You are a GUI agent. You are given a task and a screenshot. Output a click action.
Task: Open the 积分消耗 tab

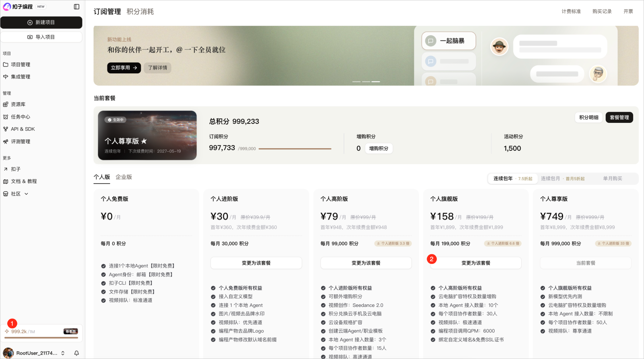(140, 12)
